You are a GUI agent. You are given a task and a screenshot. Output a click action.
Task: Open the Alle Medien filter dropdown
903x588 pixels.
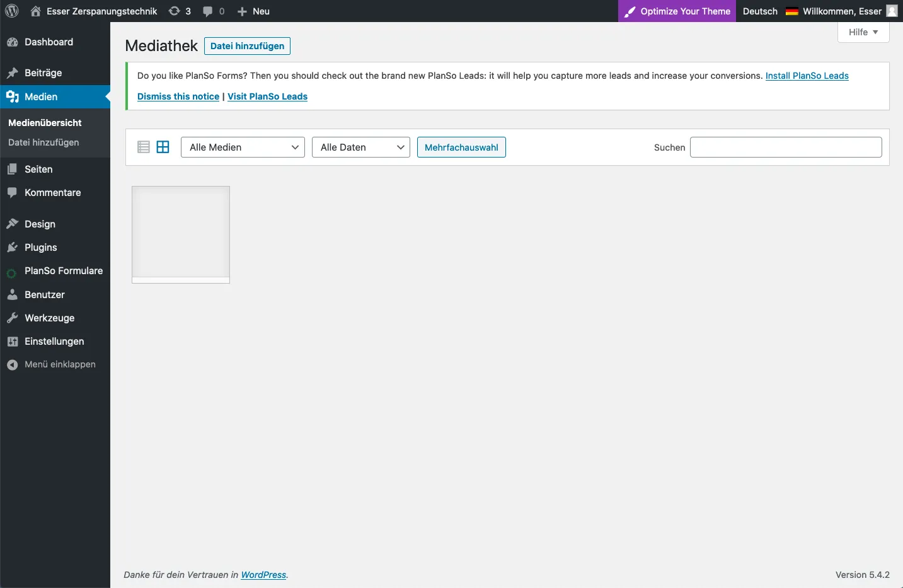[243, 147]
